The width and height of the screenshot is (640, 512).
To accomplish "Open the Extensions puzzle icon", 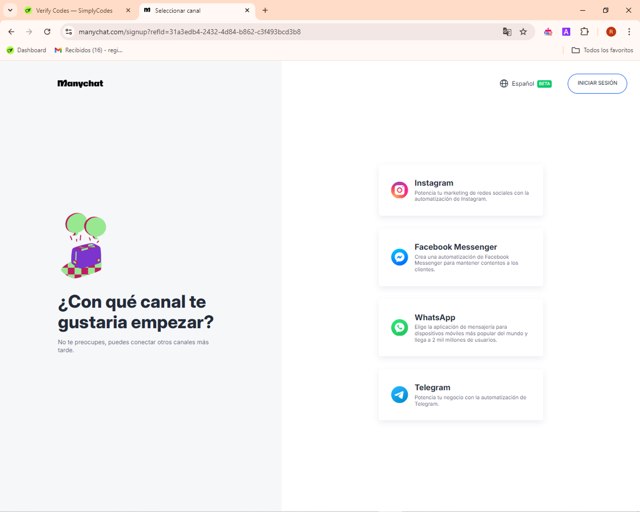I will (584, 31).
